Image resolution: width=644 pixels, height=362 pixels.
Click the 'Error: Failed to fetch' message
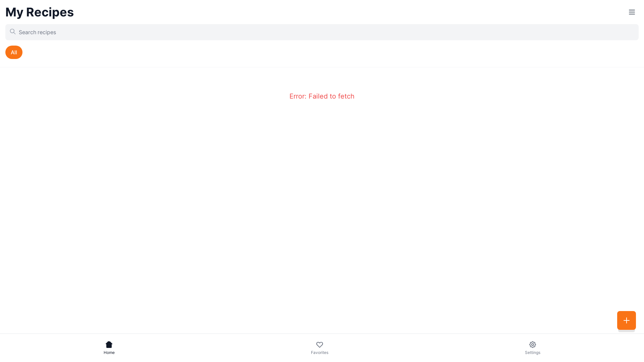(322, 96)
